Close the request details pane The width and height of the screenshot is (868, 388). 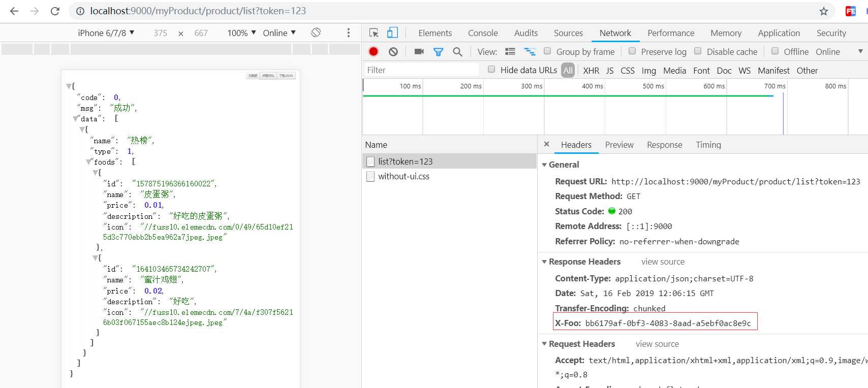pos(547,144)
